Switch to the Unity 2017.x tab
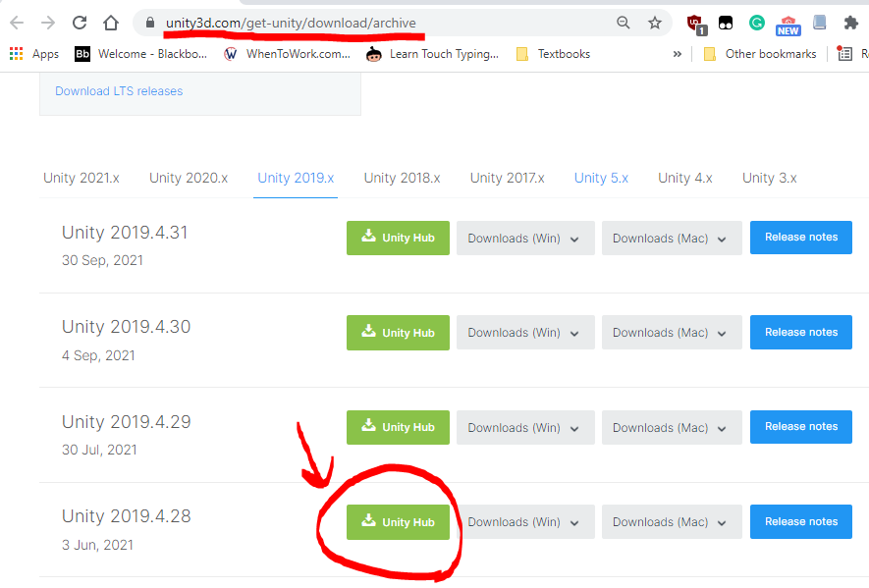869x588 pixels. (507, 178)
